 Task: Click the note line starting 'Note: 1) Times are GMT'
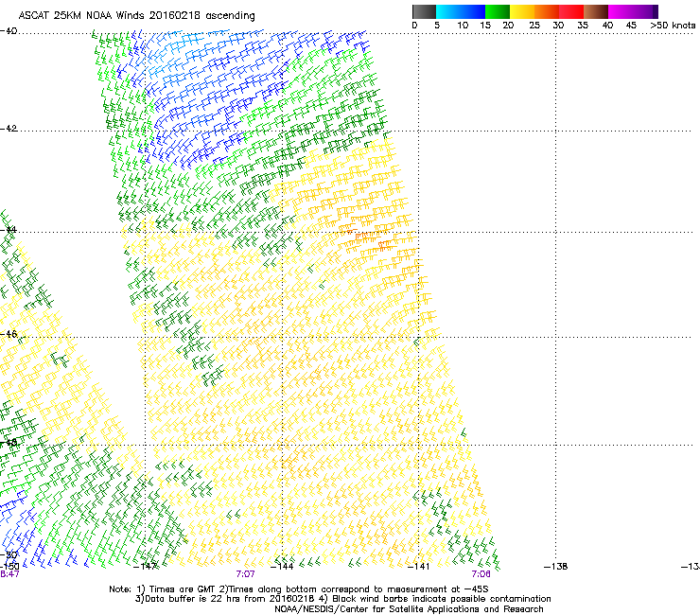click(x=299, y=589)
